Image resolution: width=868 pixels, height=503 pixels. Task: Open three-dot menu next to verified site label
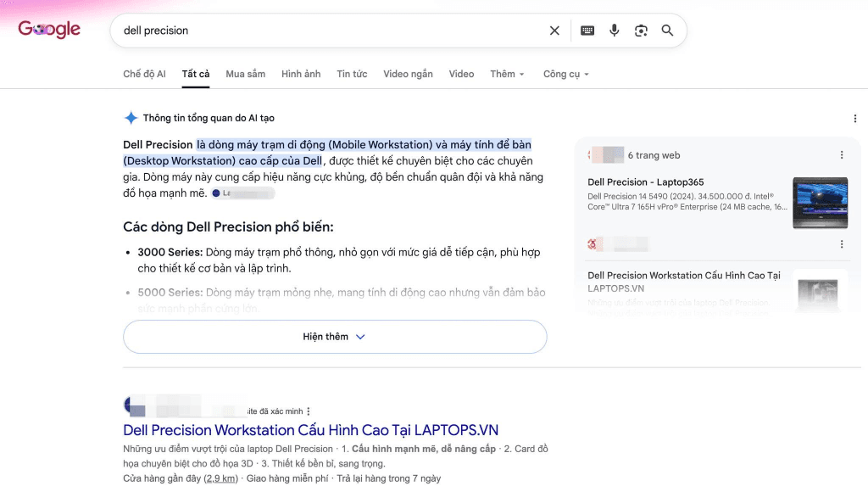click(309, 411)
